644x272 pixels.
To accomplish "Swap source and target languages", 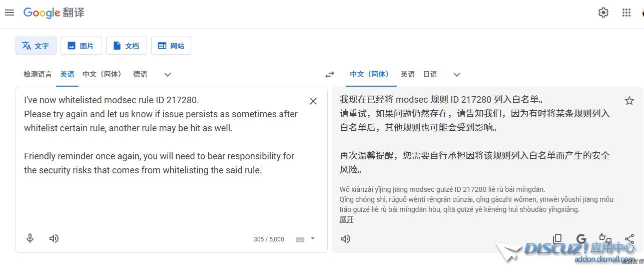I will click(x=329, y=74).
